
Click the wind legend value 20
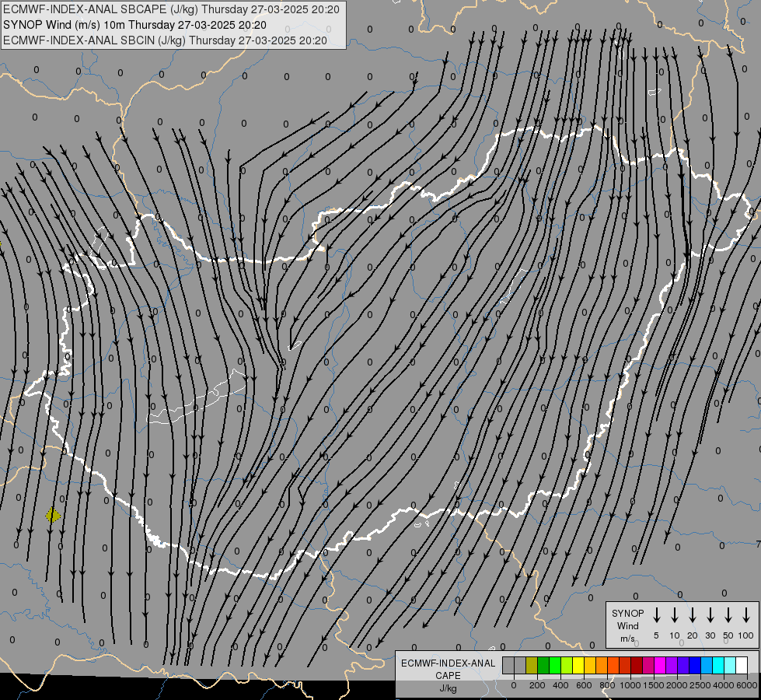[693, 635]
